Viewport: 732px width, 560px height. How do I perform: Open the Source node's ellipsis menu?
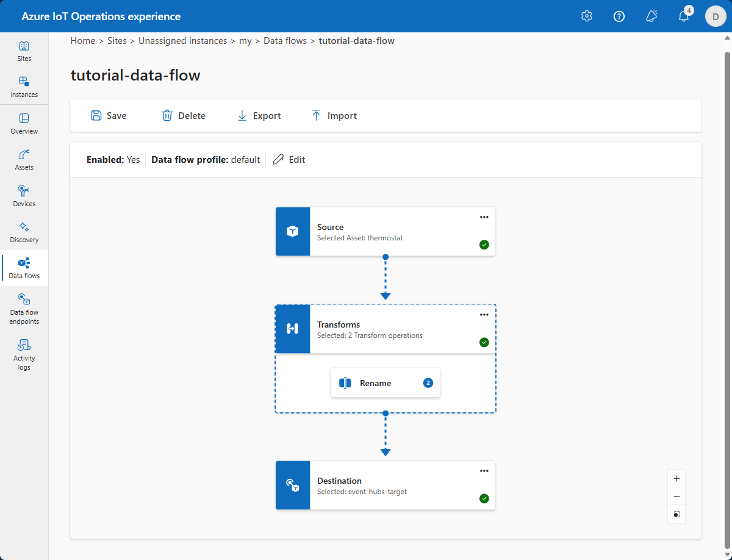point(484,217)
